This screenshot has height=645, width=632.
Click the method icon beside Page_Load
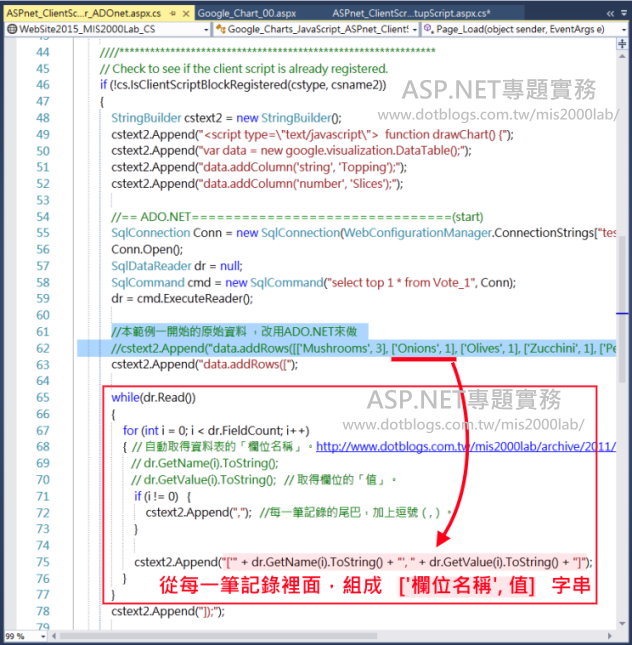coord(429,29)
